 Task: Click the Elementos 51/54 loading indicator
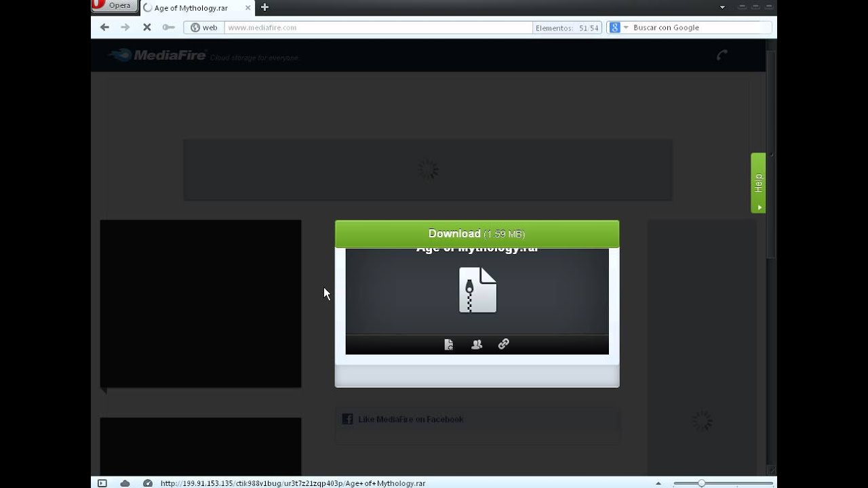[567, 28]
